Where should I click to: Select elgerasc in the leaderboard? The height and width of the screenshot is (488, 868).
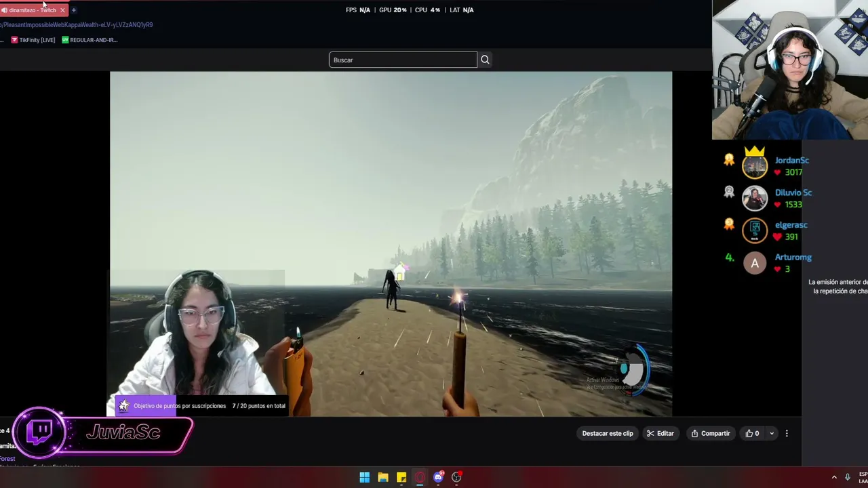(791, 225)
